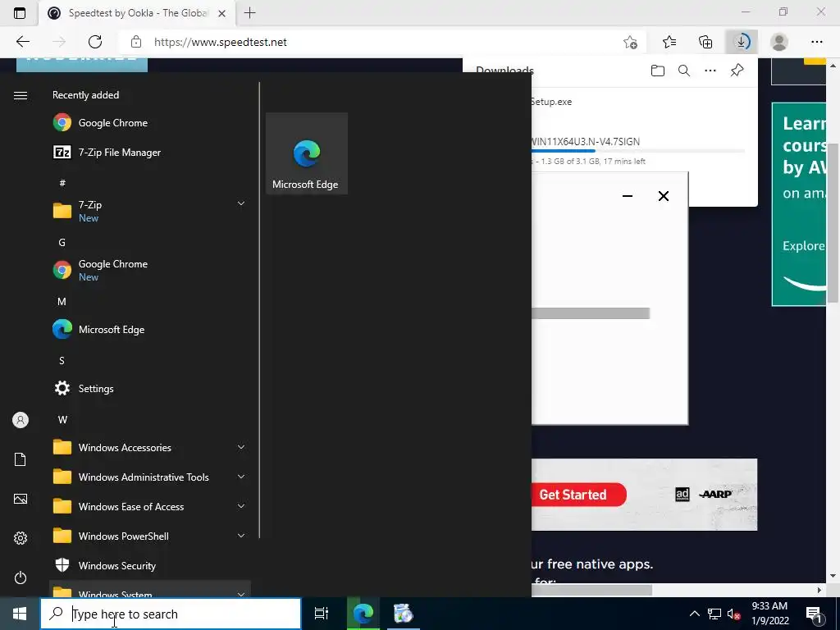Screen dimensions: 840x630
Task: Open Google Chrome in Recently added
Action: click(x=150, y=123)
